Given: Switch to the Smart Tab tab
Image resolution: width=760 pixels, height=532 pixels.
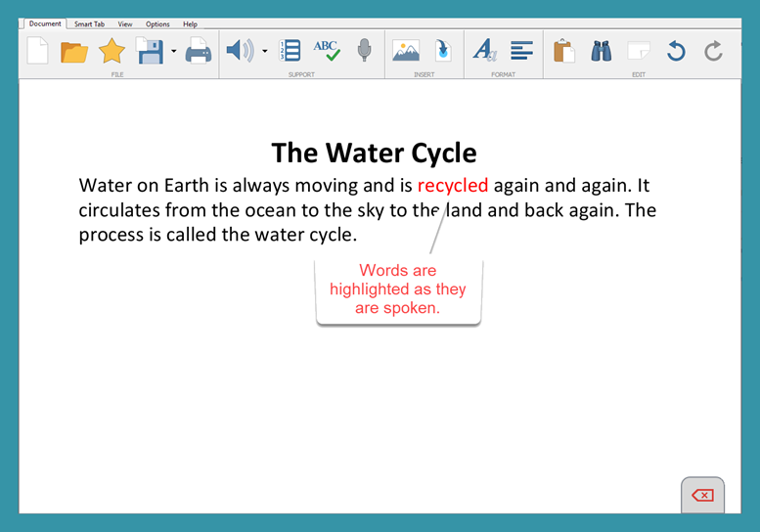Looking at the screenshot, I should tap(89, 23).
